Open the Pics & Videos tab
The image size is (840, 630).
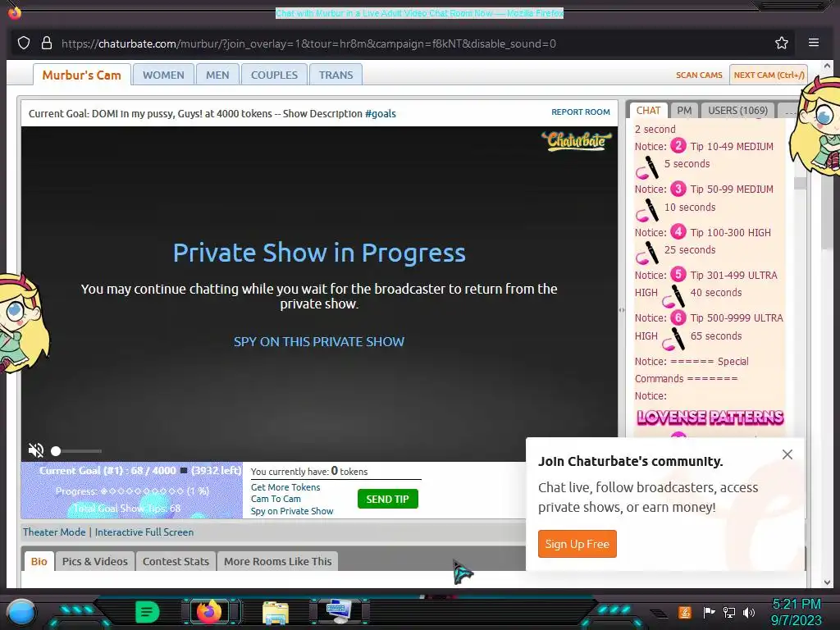(95, 561)
